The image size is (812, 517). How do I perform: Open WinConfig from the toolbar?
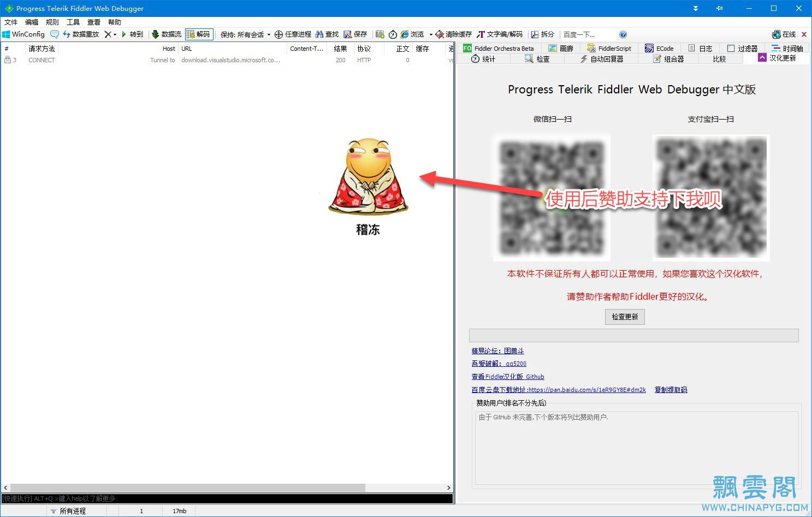tap(23, 34)
